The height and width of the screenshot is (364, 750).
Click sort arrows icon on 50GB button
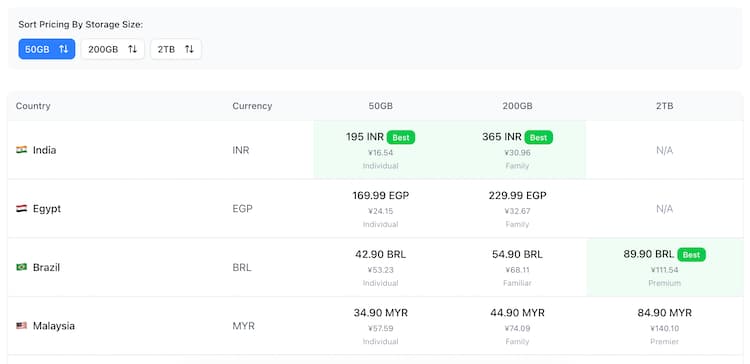(64, 49)
